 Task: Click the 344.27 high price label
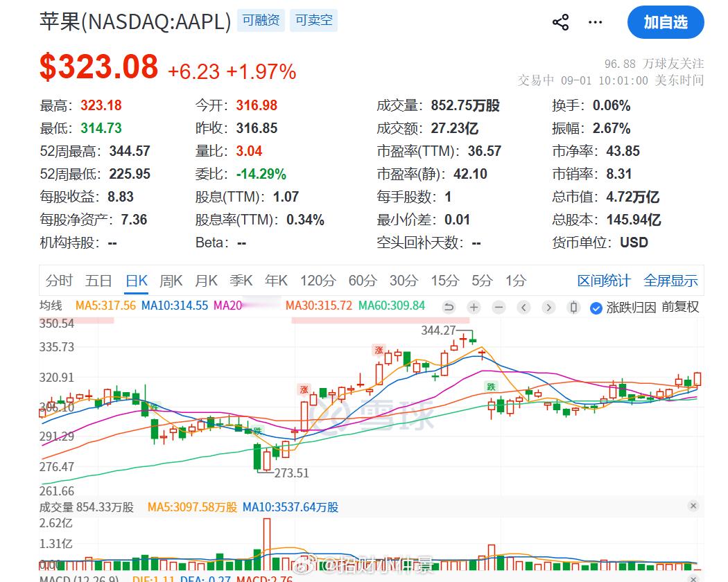(x=438, y=330)
